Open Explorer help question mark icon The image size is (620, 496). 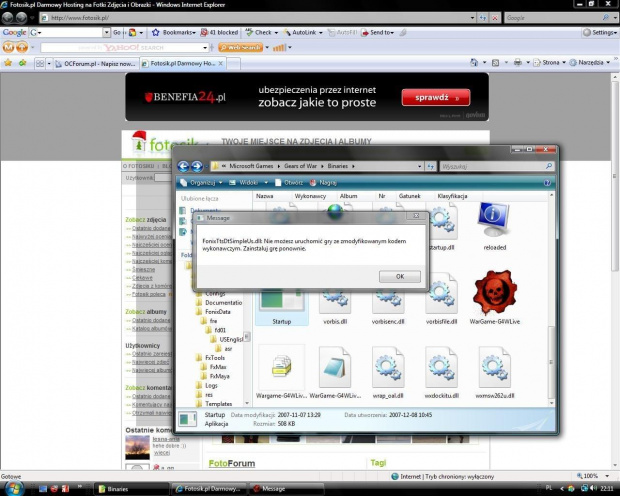tap(547, 183)
